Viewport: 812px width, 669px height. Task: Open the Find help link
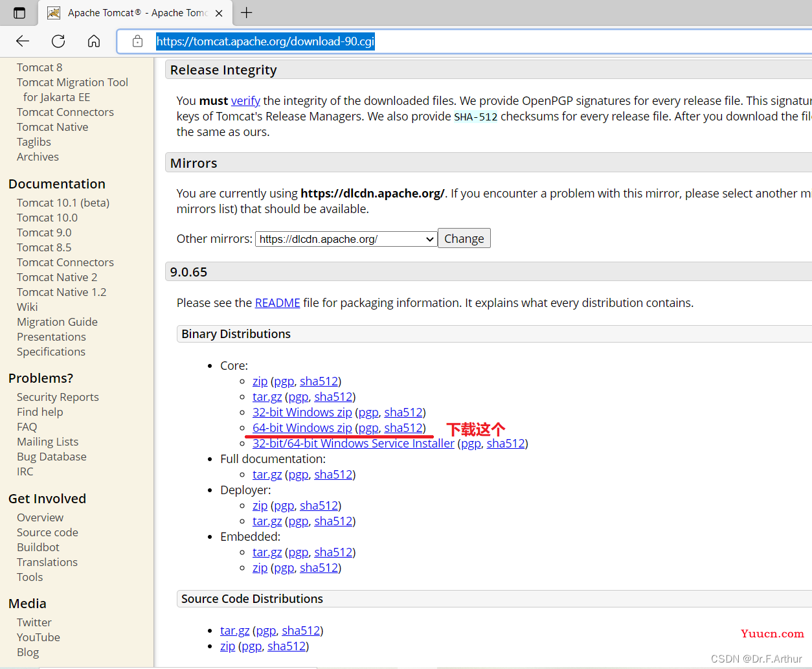pos(40,412)
